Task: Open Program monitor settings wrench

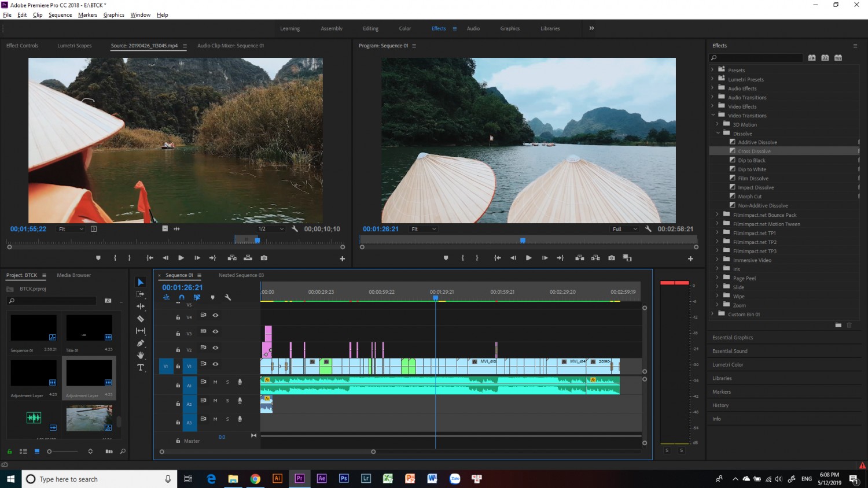Action: coord(648,229)
